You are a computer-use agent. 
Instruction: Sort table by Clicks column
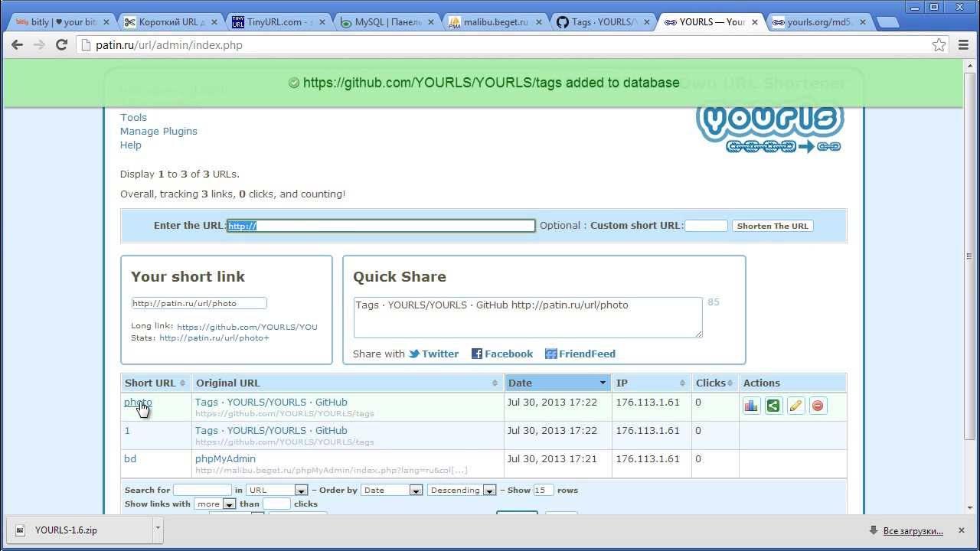(x=714, y=383)
